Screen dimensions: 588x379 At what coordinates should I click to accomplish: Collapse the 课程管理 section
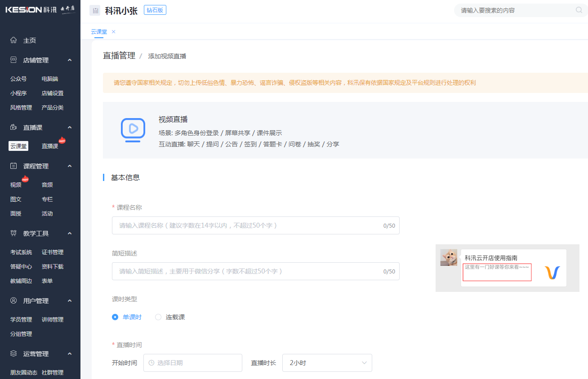(x=69, y=166)
